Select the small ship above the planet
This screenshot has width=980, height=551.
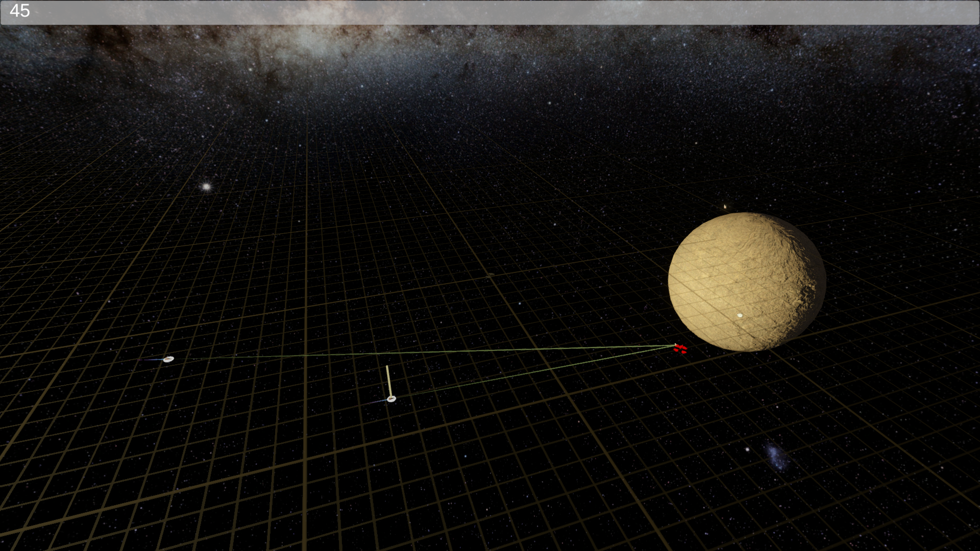[x=725, y=207]
